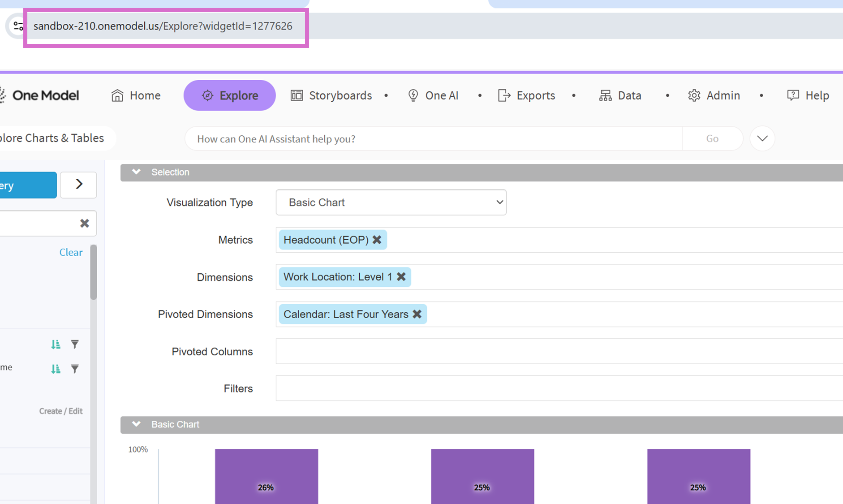Click the right arrow button beside query
843x504 pixels.
[79, 185]
